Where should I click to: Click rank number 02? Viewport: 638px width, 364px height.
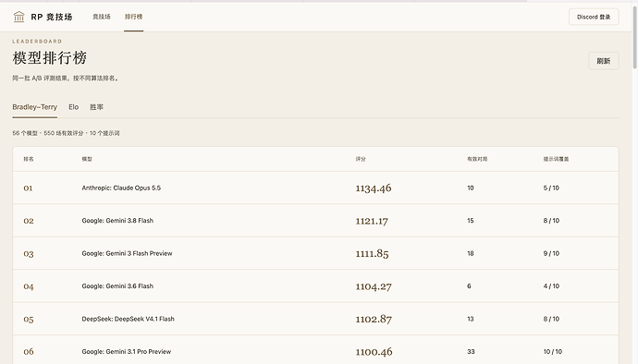29,221
